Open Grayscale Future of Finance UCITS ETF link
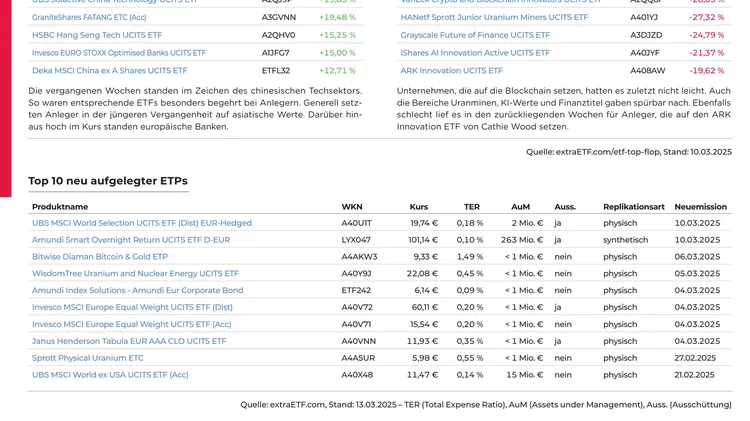 click(475, 35)
